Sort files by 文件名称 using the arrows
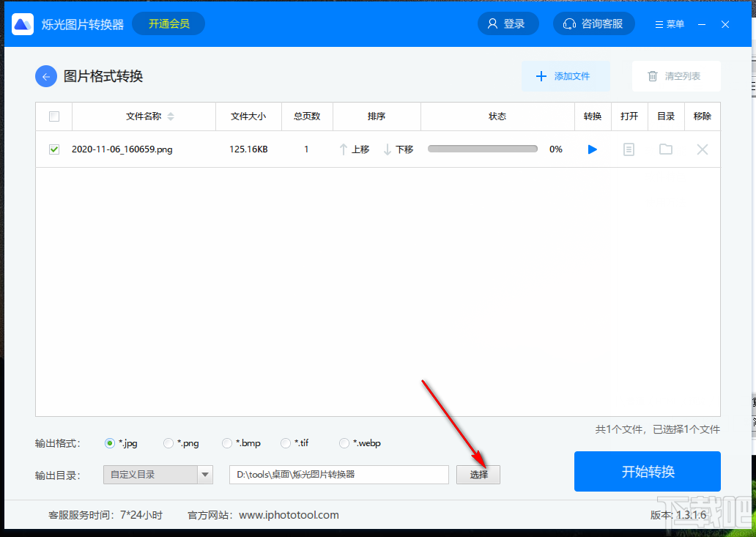Viewport: 756px width, 537px height. point(171,116)
